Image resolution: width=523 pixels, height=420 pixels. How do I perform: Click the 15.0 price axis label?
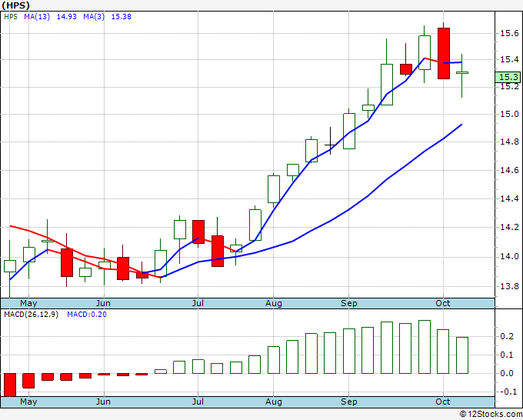tap(509, 114)
